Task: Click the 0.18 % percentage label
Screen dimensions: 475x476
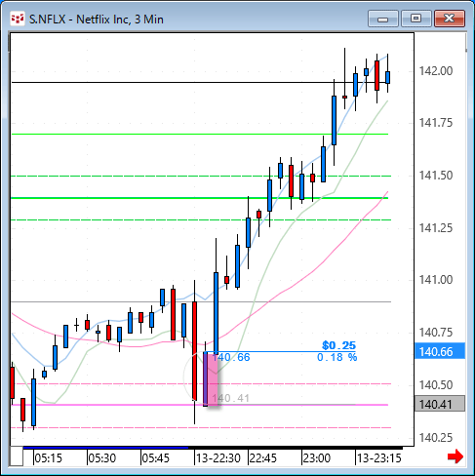Action: [336, 357]
